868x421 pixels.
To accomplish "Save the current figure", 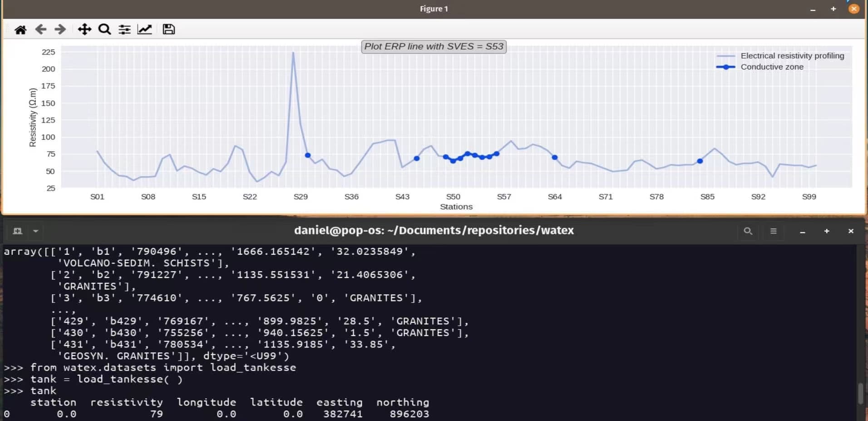I will [x=168, y=29].
